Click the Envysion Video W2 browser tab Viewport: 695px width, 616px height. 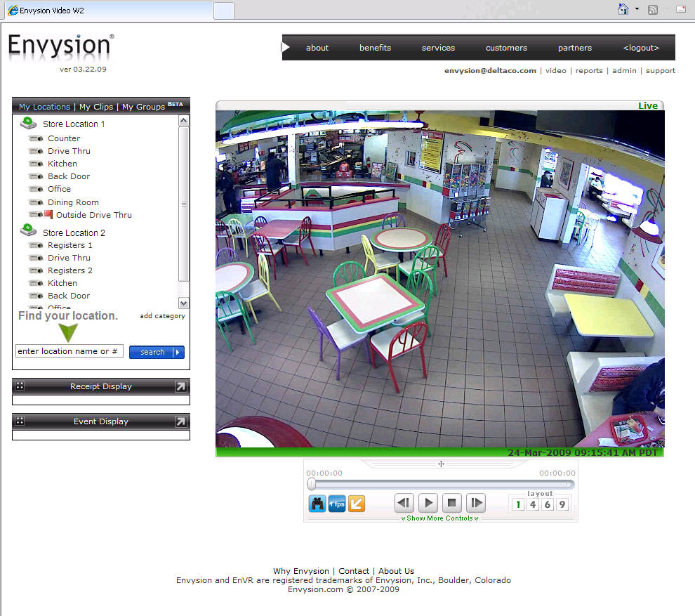click(109, 11)
